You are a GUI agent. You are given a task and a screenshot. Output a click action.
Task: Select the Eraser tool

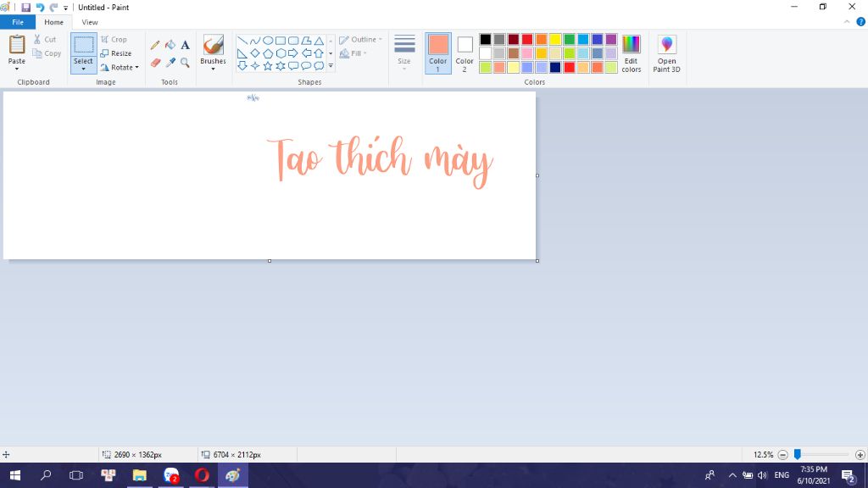pos(155,63)
